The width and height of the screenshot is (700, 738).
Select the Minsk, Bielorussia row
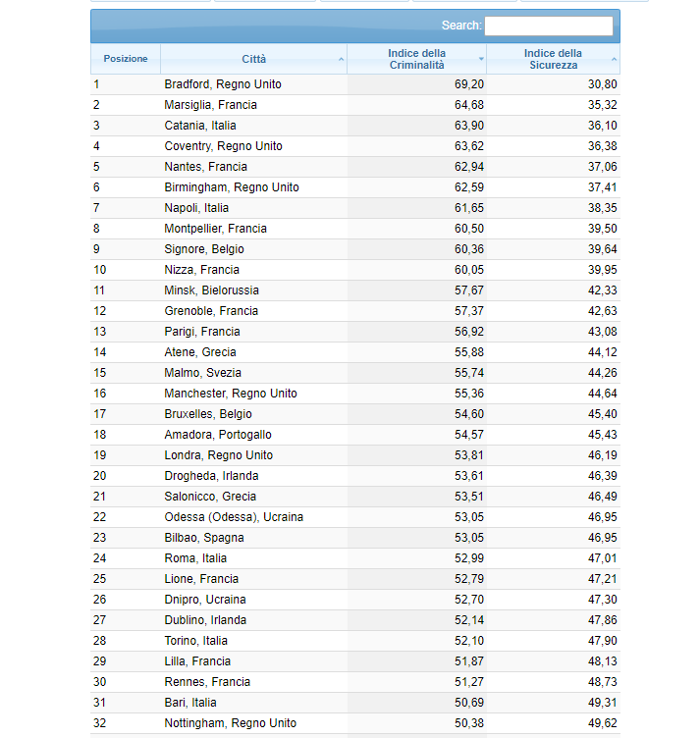click(x=211, y=290)
